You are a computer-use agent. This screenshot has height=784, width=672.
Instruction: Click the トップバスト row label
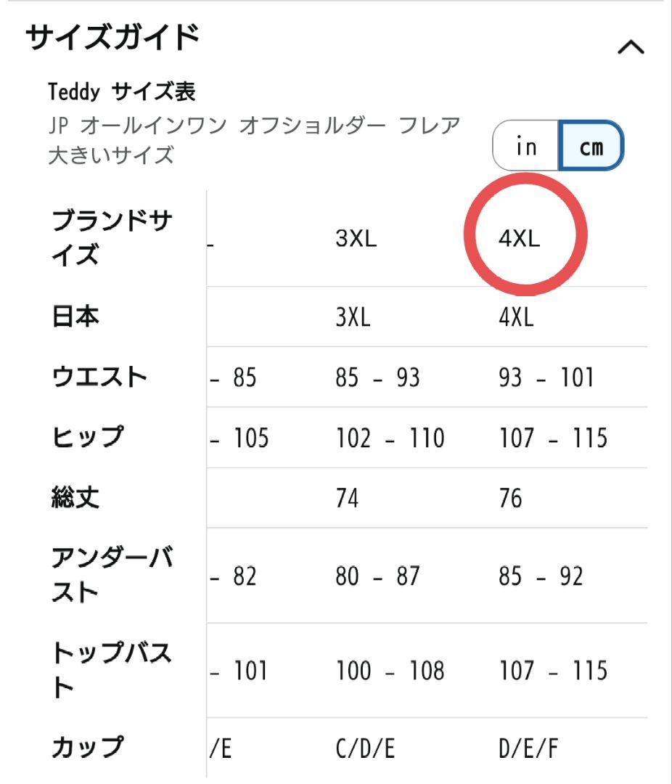pos(112,670)
